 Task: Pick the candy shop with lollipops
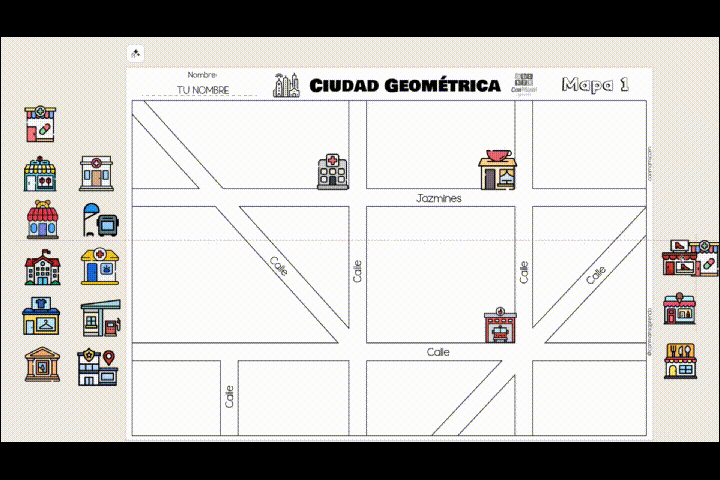(x=40, y=174)
